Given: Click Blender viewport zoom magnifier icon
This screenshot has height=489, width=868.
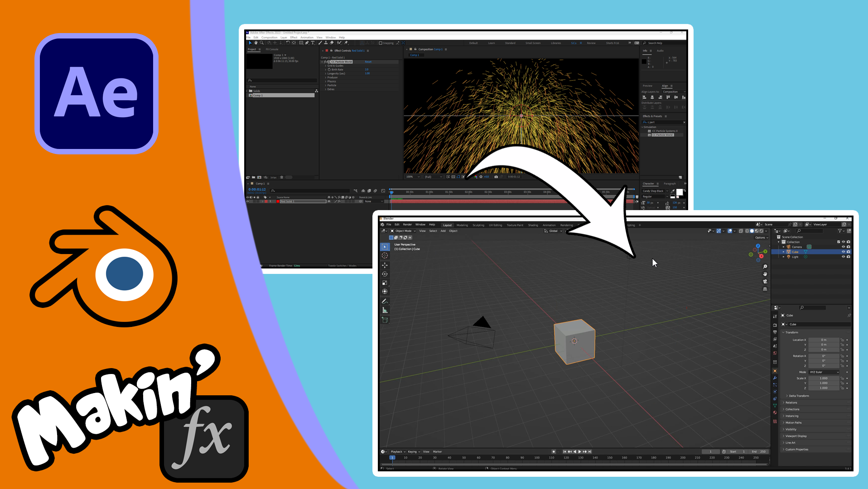Looking at the screenshot, I should [765, 267].
